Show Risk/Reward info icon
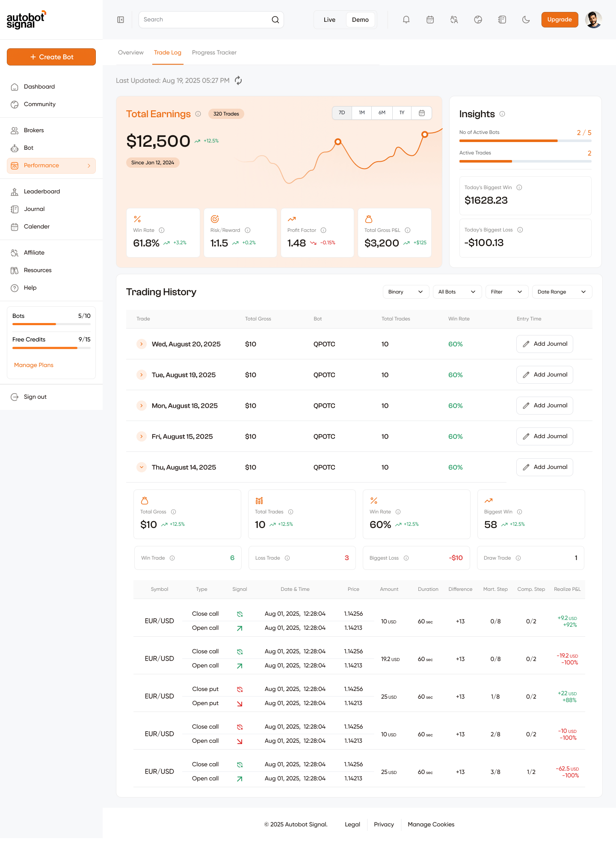 [248, 230]
